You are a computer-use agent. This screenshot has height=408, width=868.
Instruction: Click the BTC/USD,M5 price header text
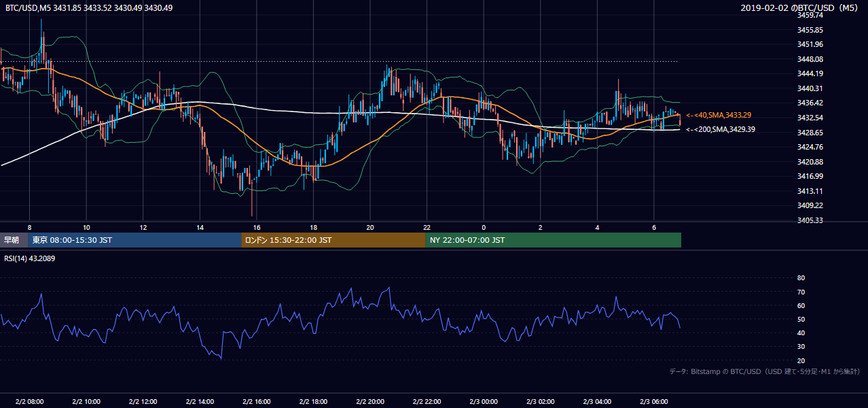coord(89,7)
